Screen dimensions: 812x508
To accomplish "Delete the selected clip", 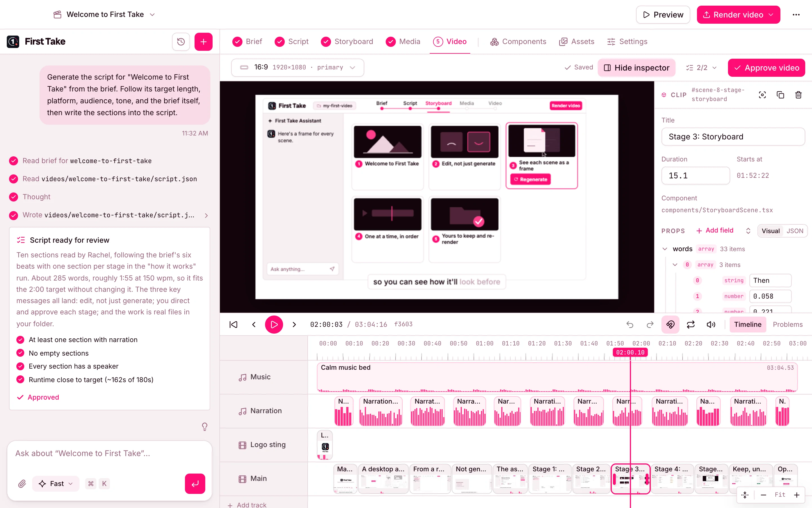I will coord(798,95).
